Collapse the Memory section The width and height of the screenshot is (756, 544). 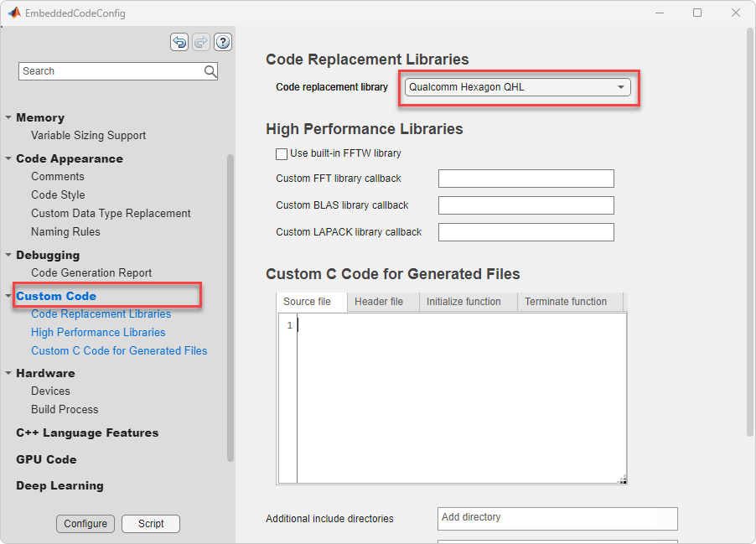[x=8, y=118]
